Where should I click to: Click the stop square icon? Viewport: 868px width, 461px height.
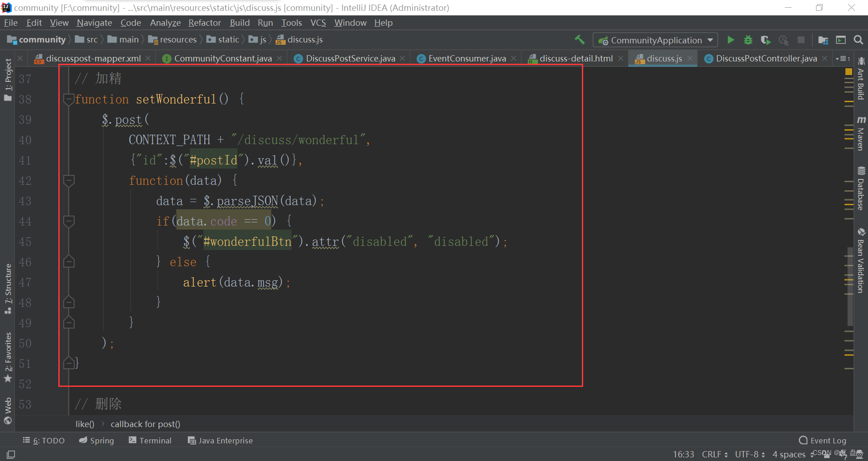801,40
